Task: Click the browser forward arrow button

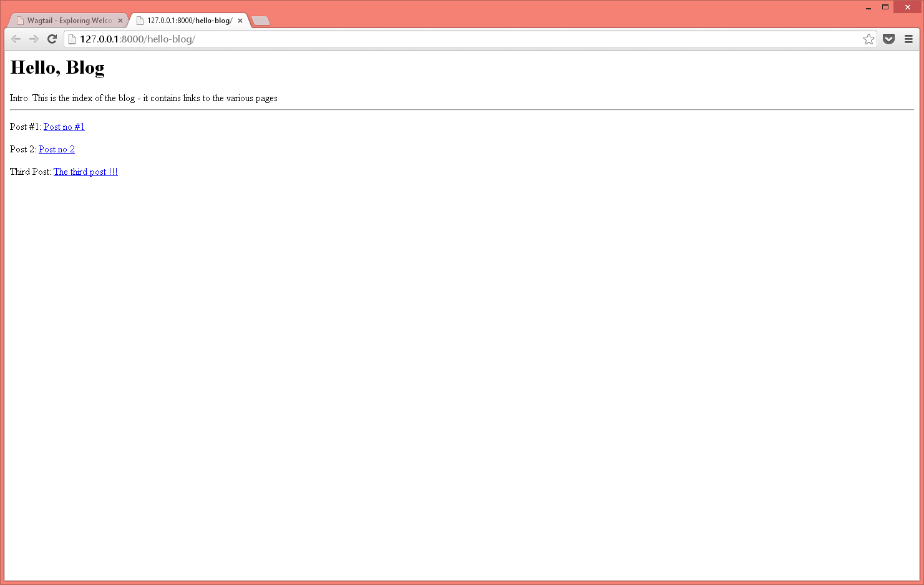Action: coord(34,39)
